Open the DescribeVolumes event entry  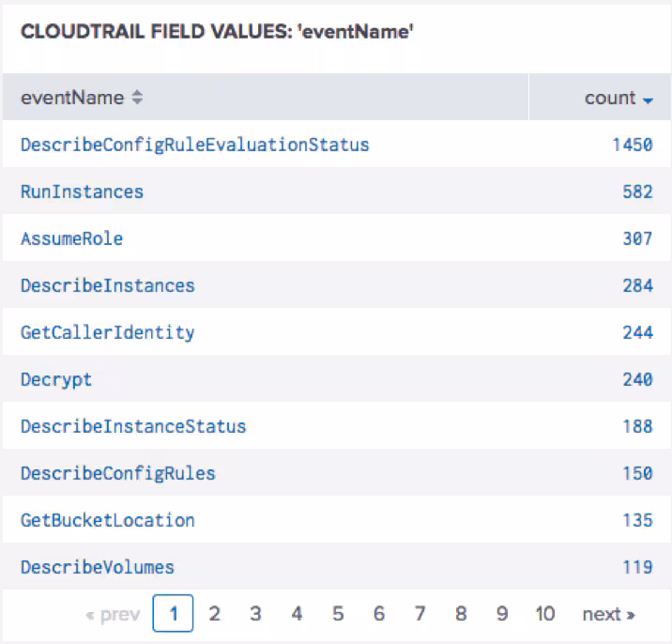click(x=97, y=567)
